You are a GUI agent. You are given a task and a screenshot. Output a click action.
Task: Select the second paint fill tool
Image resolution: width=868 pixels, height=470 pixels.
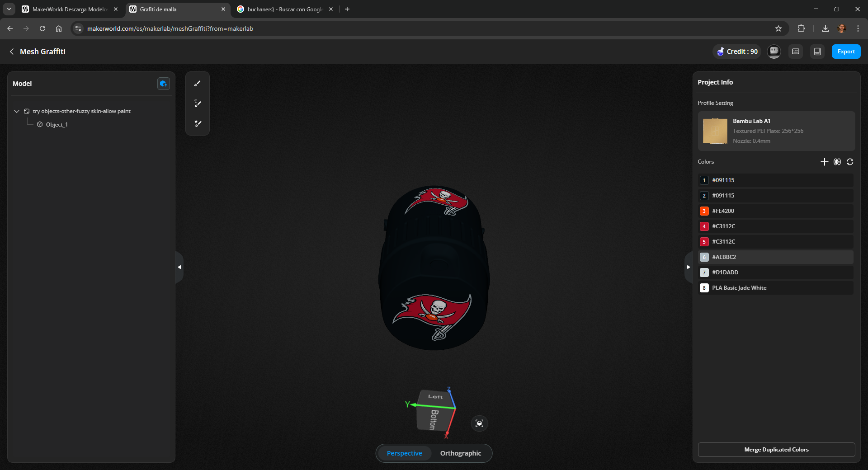198,103
